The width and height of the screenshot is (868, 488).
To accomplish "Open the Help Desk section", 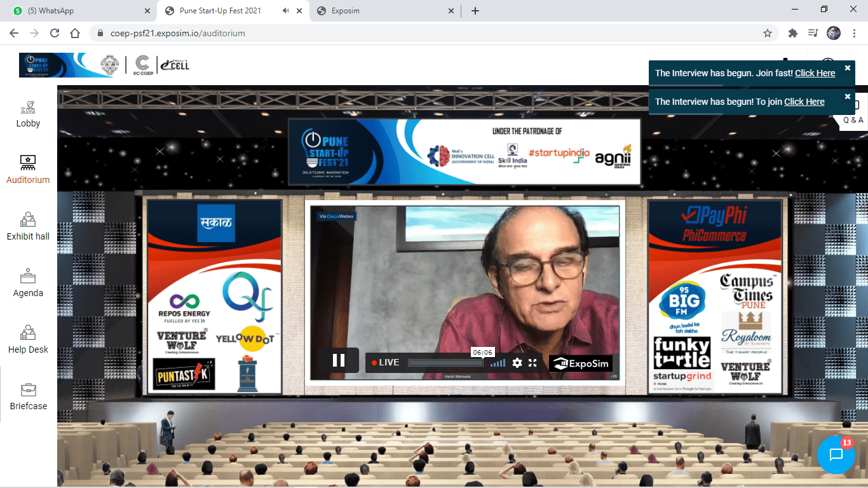I will click(28, 340).
